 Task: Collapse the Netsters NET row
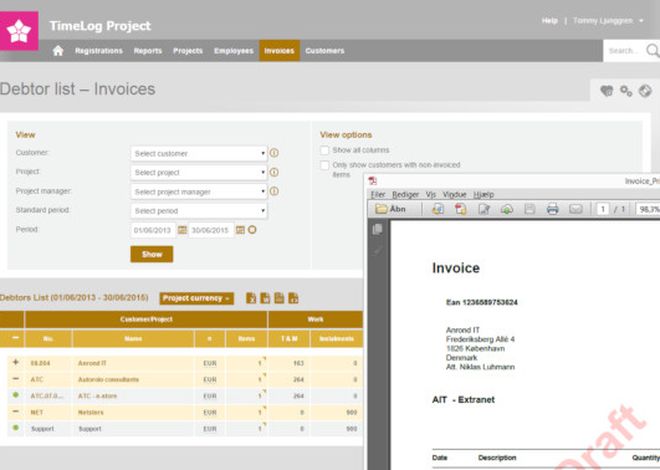coord(16,412)
